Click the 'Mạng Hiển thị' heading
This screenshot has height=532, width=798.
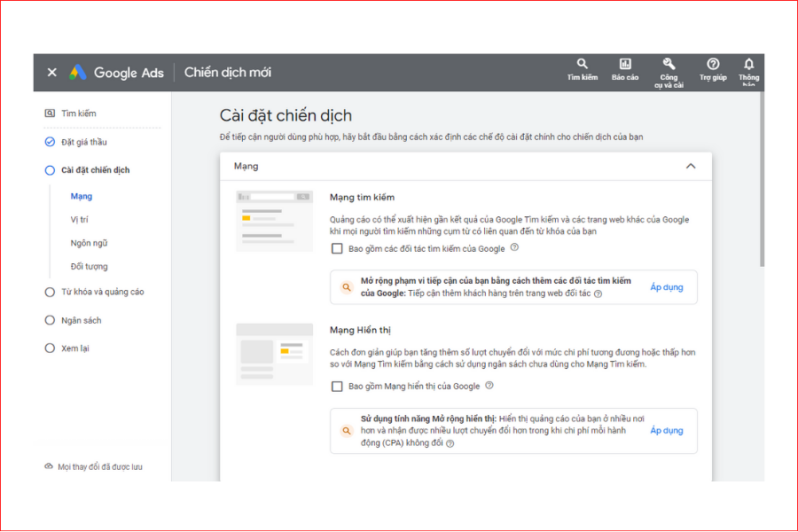[360, 330]
